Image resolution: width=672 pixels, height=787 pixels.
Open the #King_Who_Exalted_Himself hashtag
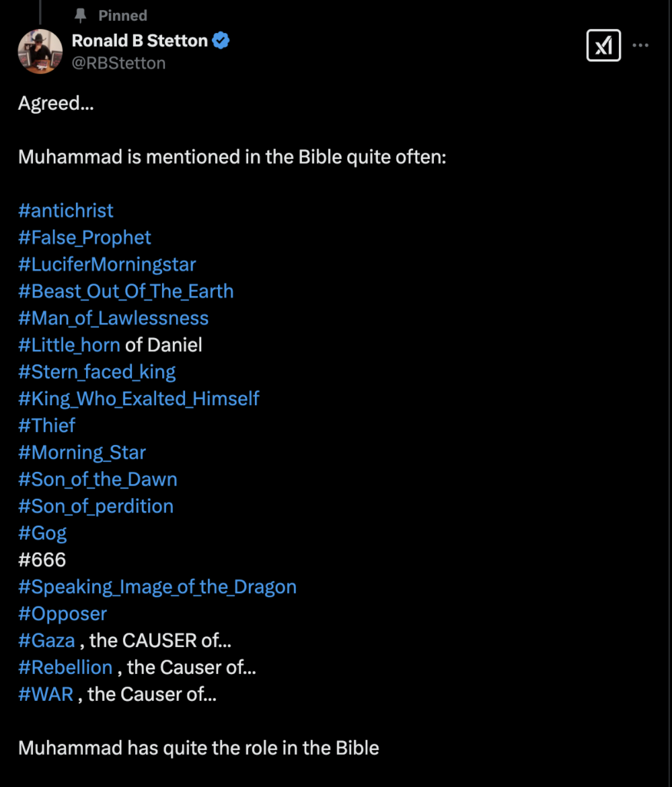pyautogui.click(x=139, y=399)
